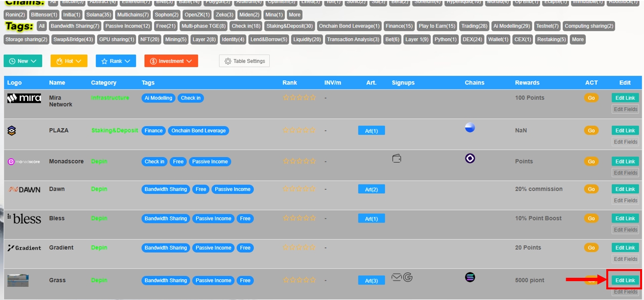Image resolution: width=644 pixels, height=300 pixels.
Task: Click the chain icon in the Monadscore row
Action: [x=470, y=158]
